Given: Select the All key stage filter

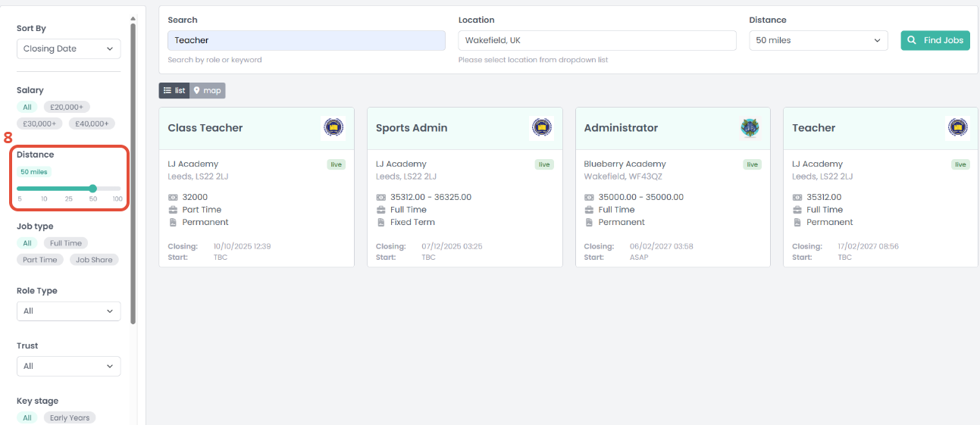Looking at the screenshot, I should pos(27,417).
